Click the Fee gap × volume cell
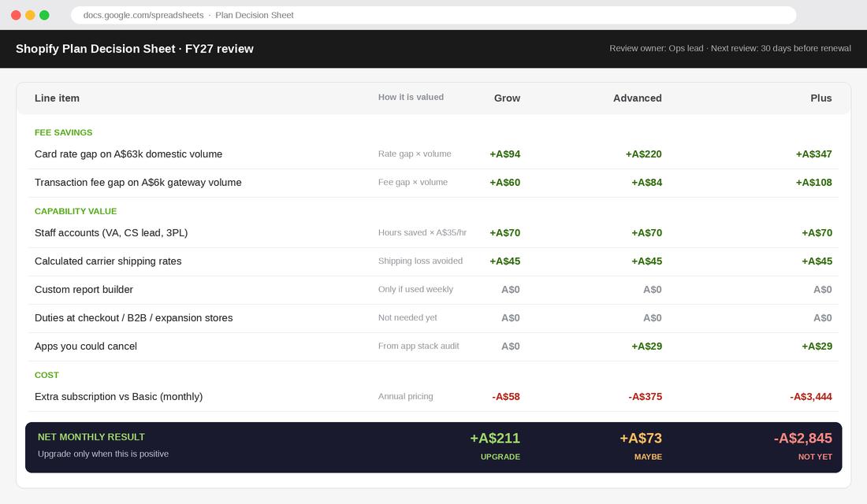The height and width of the screenshot is (504, 867). pyautogui.click(x=413, y=182)
